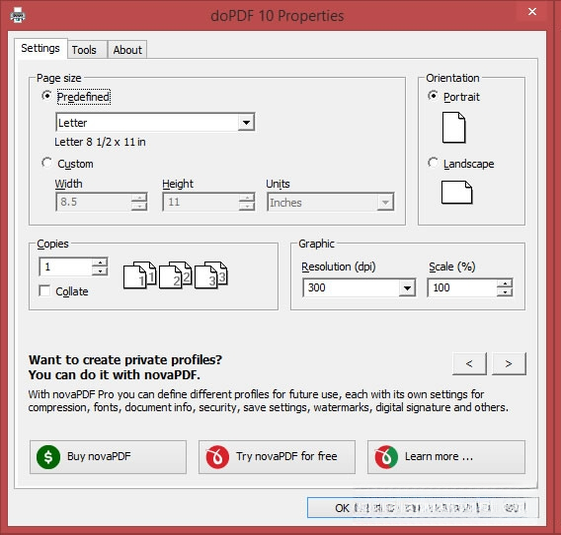561x535 pixels.
Task: Click the Width 8.5 field
Action: click(x=94, y=202)
